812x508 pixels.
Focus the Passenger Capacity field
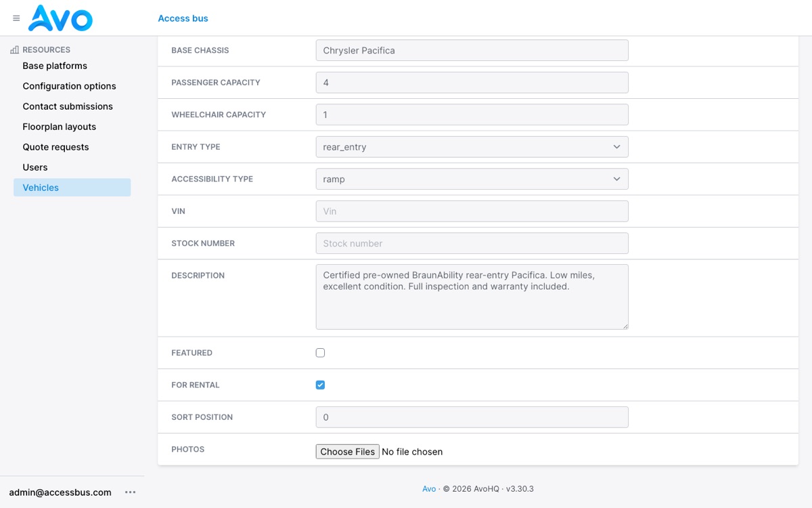point(472,83)
